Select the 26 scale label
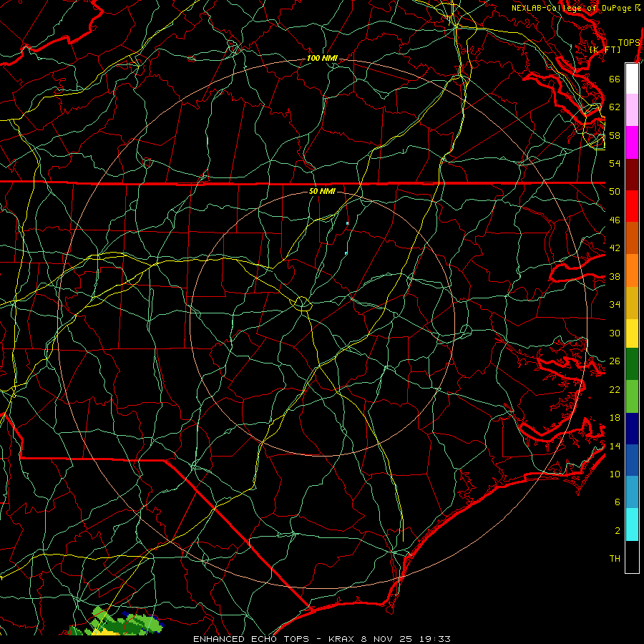Image resolution: width=644 pixels, height=644 pixels. pyautogui.click(x=615, y=361)
